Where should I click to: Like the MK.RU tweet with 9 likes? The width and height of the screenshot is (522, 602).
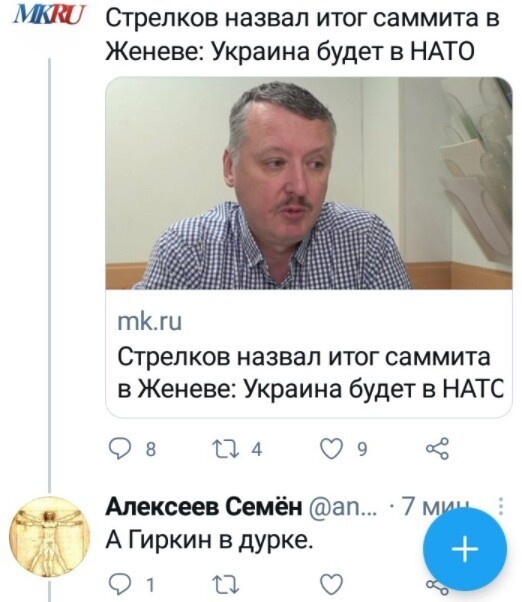tap(332, 448)
